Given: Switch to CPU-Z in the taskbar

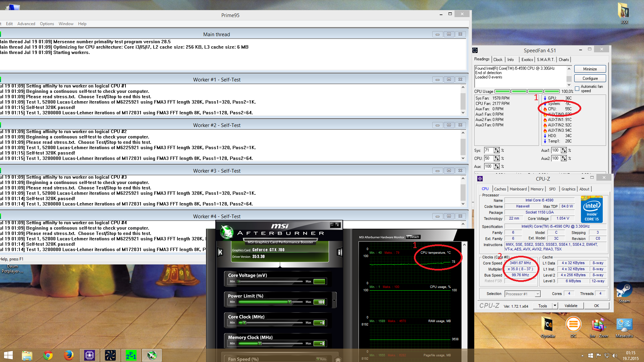Looking at the screenshot, I should click(90, 355).
